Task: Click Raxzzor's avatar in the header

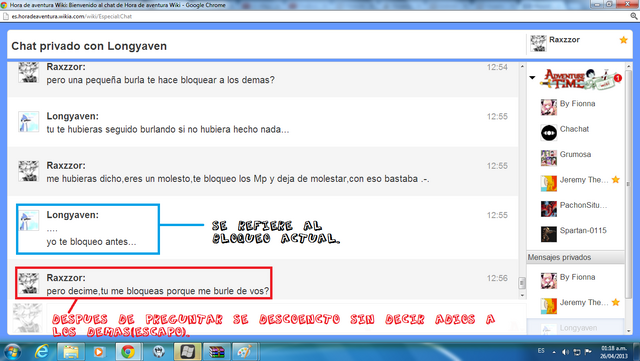Action: tap(538, 43)
